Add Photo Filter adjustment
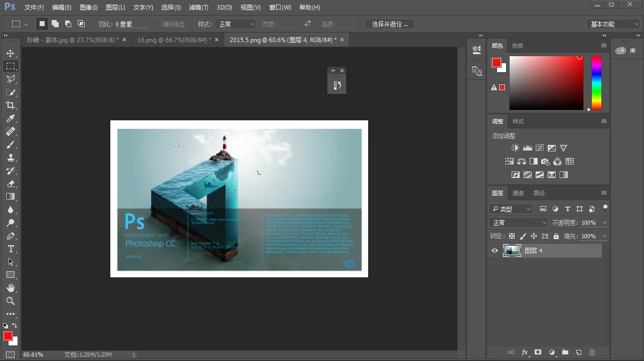 545,161
